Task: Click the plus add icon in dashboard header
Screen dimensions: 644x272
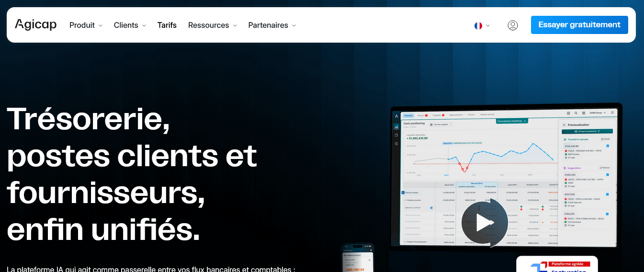Action: 568,113
